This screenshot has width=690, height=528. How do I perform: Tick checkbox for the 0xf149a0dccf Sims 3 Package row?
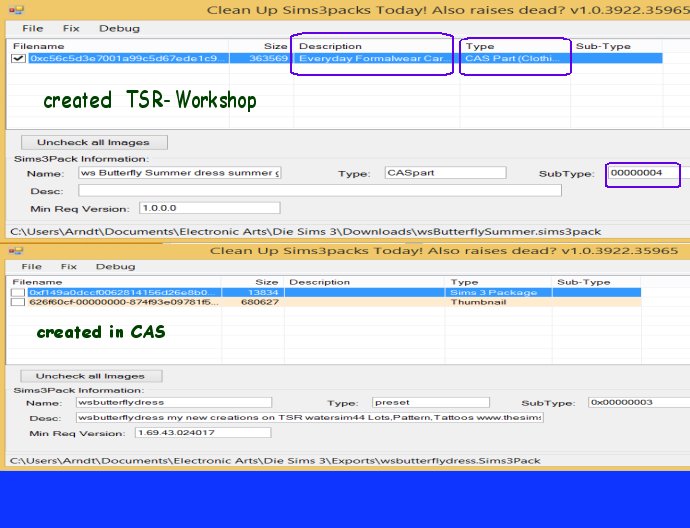point(17,292)
